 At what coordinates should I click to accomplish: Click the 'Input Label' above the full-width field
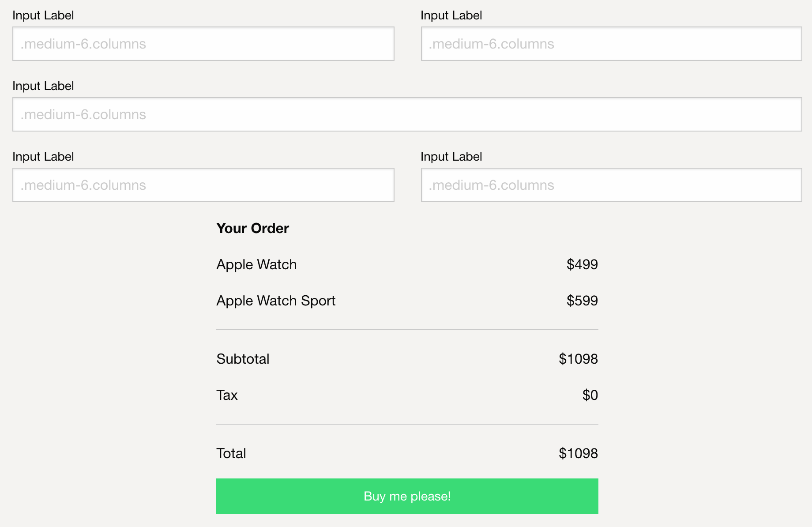(x=43, y=86)
